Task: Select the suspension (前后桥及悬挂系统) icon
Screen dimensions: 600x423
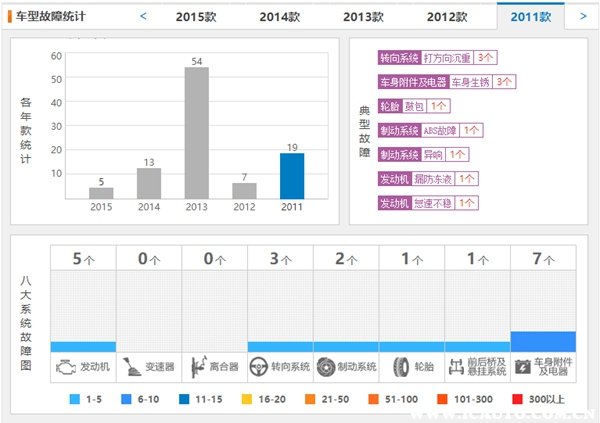Action: point(457,367)
